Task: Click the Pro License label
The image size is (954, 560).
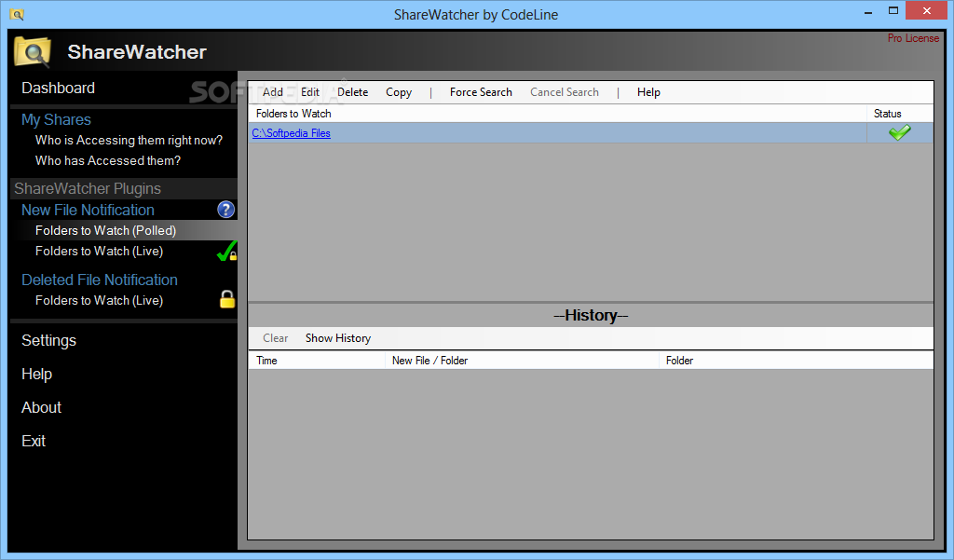Action: click(913, 38)
